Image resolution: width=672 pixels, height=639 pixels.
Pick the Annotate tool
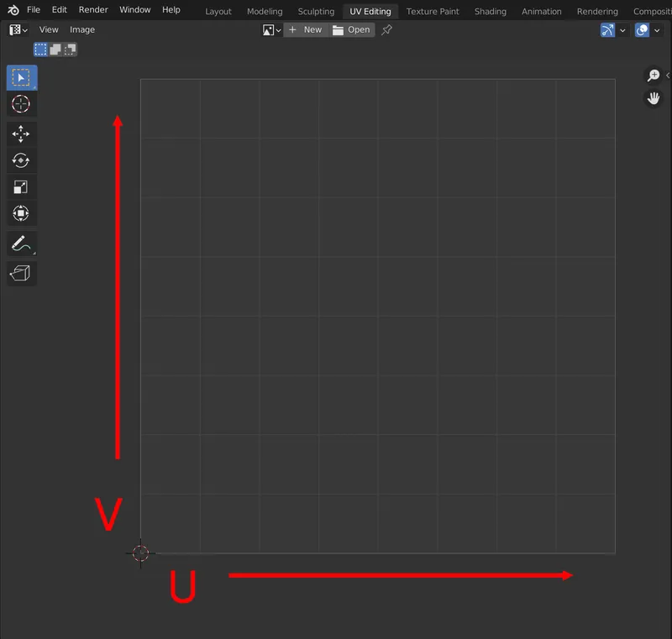point(21,244)
